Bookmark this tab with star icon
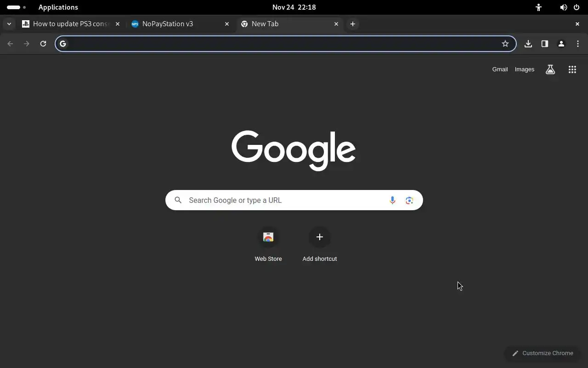The height and width of the screenshot is (368, 588). pyautogui.click(x=505, y=44)
